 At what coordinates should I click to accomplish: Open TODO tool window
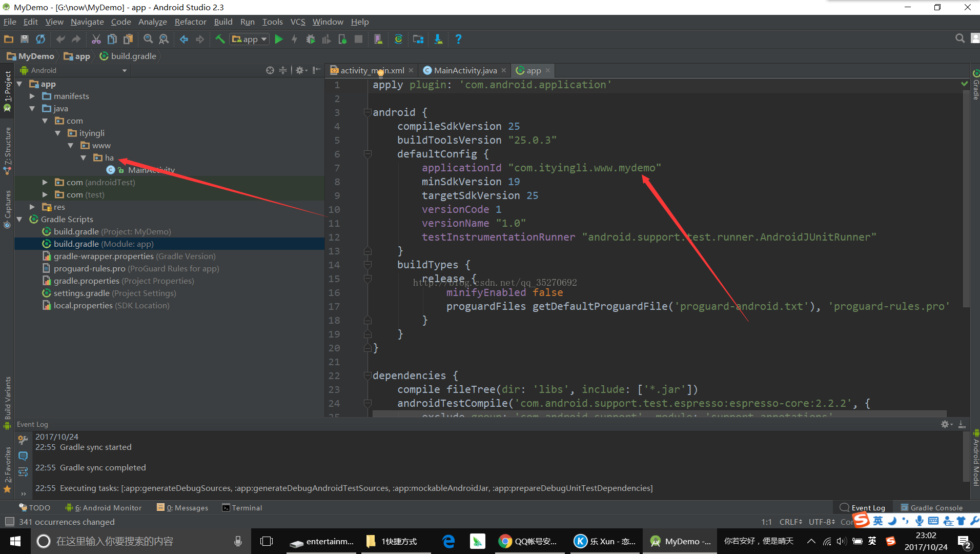35,508
